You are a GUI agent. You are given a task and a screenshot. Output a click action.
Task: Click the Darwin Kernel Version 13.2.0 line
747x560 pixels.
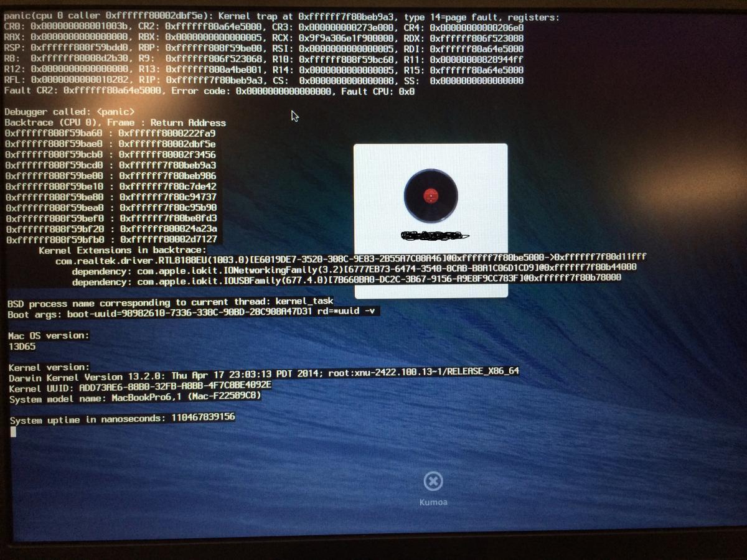[x=263, y=371]
